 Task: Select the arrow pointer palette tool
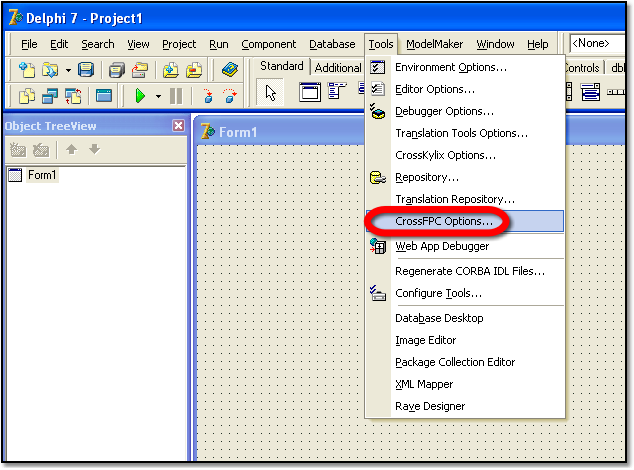[271, 93]
